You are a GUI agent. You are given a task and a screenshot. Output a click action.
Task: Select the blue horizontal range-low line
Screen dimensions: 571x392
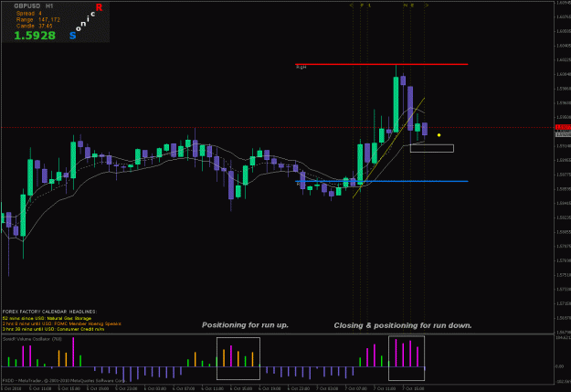(x=381, y=181)
